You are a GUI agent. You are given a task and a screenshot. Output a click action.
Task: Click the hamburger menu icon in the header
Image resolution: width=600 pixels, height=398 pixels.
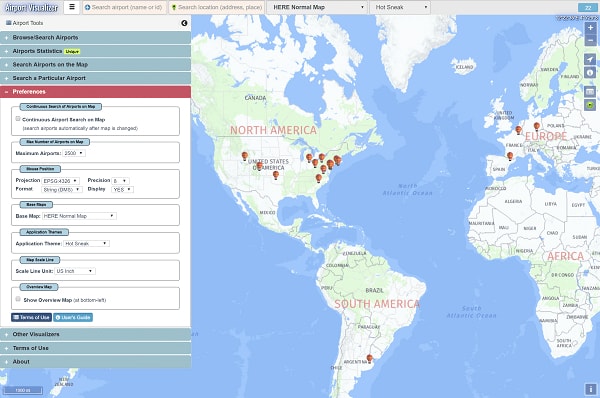[x=72, y=7]
